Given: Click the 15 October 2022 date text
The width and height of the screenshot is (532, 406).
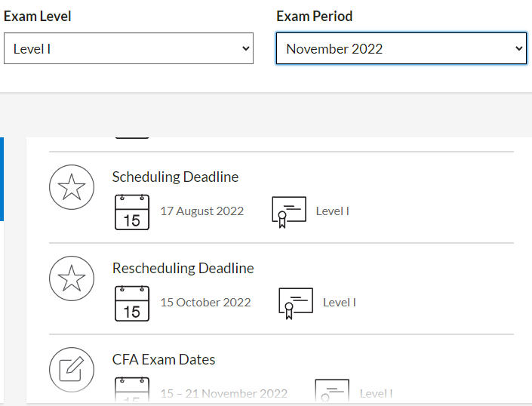Looking at the screenshot, I should (x=205, y=303).
